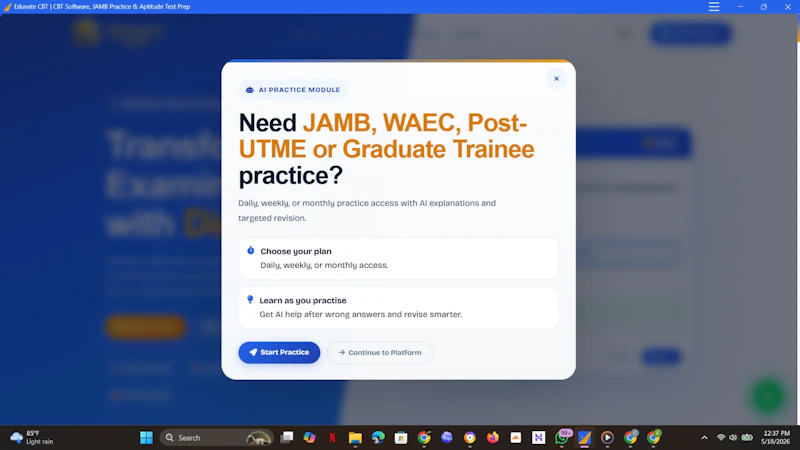Click the battery status tray icon
The height and width of the screenshot is (450, 800).
(x=747, y=438)
